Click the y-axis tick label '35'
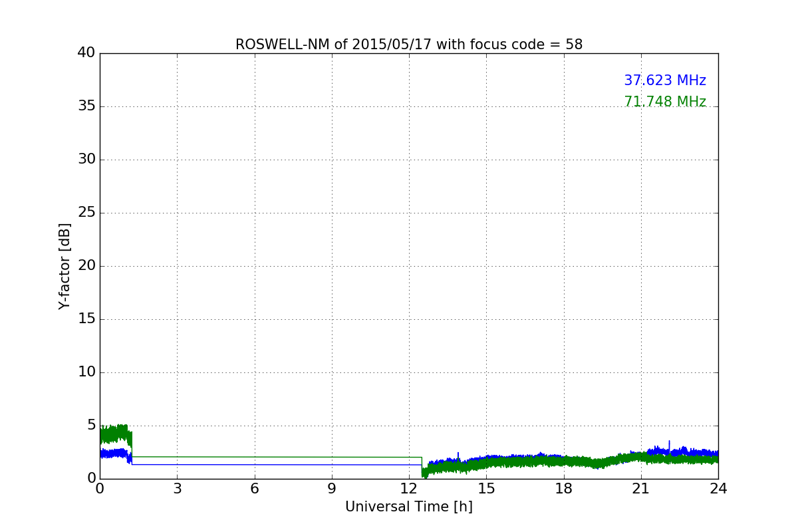Image resolution: width=798 pixels, height=532 pixels. 86,106
